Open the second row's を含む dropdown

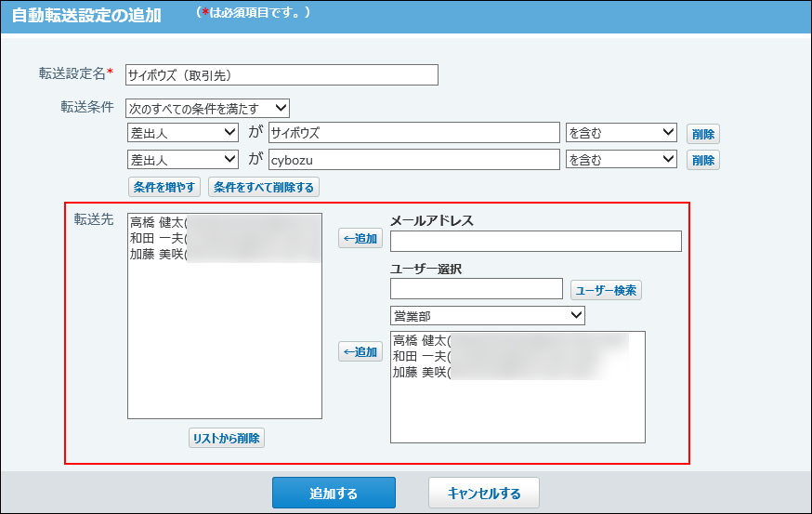[x=621, y=159]
